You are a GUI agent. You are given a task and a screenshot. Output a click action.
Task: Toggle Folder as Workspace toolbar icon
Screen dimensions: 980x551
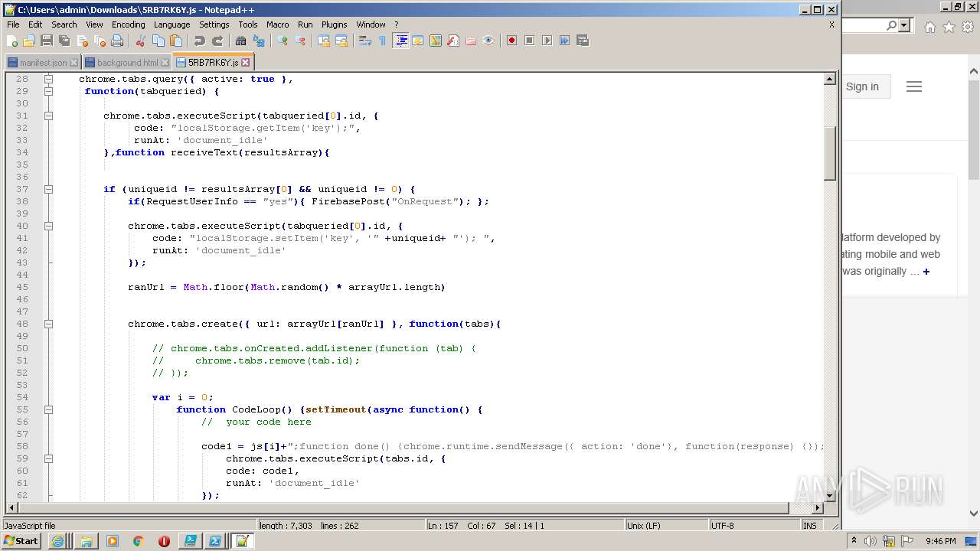point(471,41)
